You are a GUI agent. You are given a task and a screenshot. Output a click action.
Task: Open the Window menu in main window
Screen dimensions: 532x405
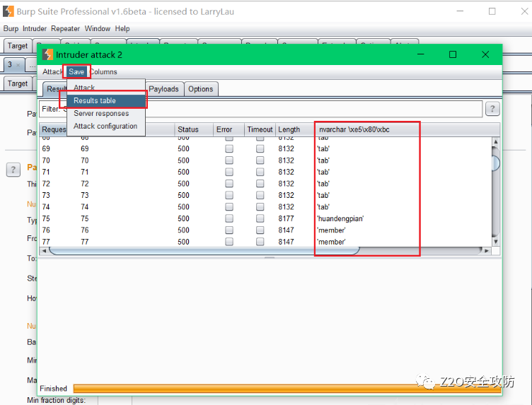98,29
